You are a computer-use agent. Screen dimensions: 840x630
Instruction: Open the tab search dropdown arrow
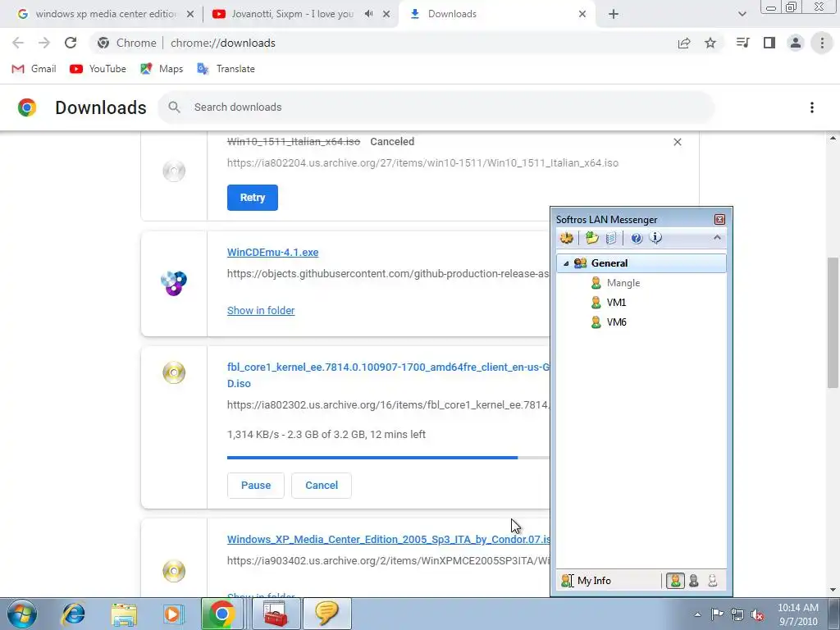tap(742, 14)
